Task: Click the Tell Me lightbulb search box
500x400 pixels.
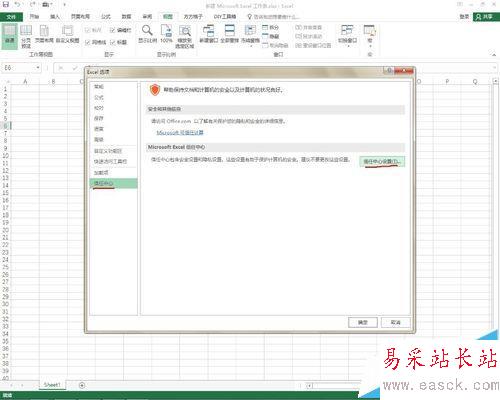Action: click(273, 17)
